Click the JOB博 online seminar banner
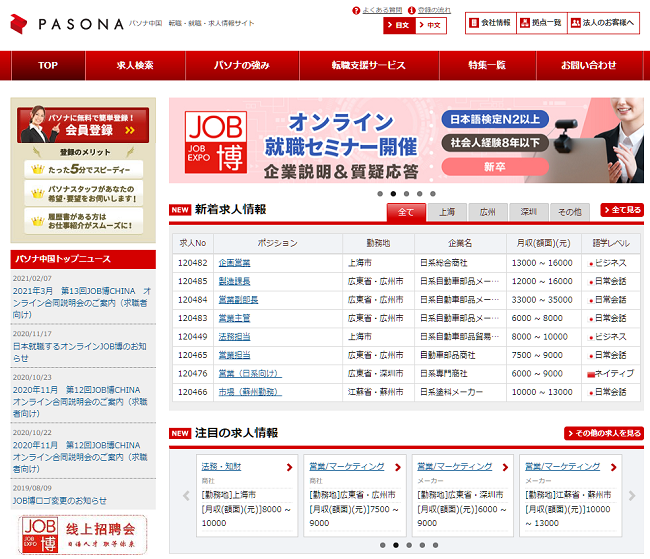 point(406,140)
